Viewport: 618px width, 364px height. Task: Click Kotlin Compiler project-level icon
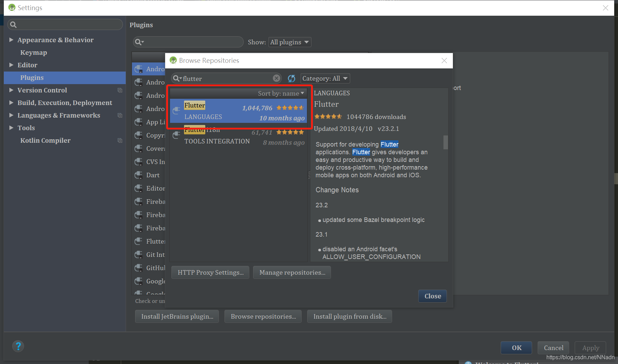pyautogui.click(x=120, y=140)
